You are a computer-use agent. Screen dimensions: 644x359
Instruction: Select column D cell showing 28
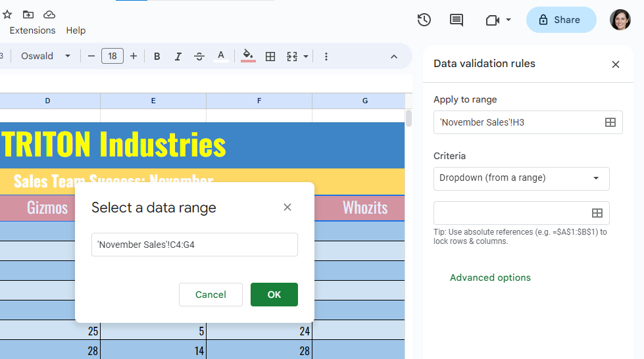tap(50, 350)
